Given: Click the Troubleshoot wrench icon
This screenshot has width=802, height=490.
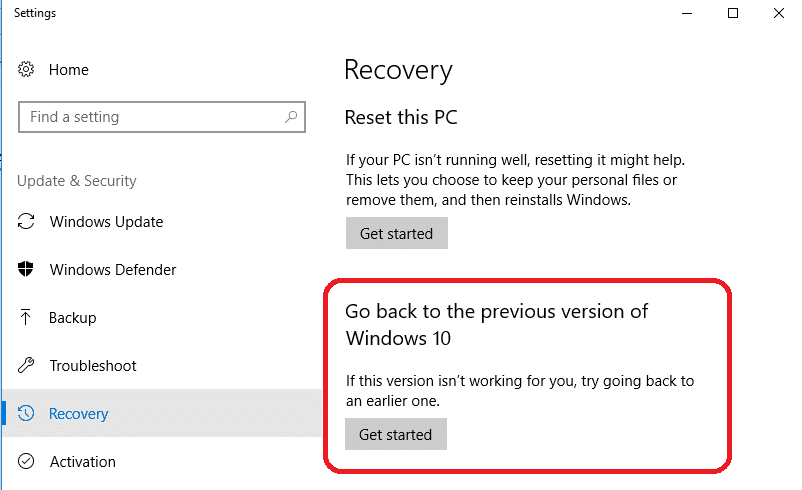Looking at the screenshot, I should [27, 366].
